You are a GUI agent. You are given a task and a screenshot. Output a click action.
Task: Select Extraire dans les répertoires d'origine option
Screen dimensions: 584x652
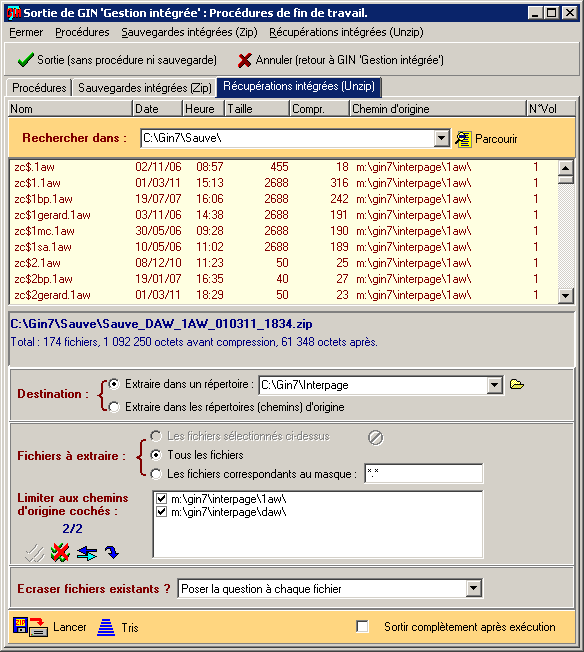pyautogui.click(x=114, y=407)
